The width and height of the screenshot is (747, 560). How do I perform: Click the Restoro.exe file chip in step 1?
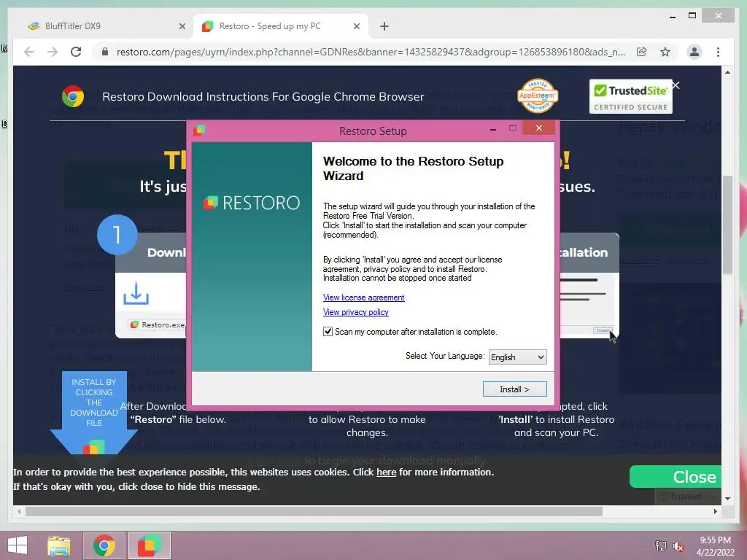click(x=158, y=324)
